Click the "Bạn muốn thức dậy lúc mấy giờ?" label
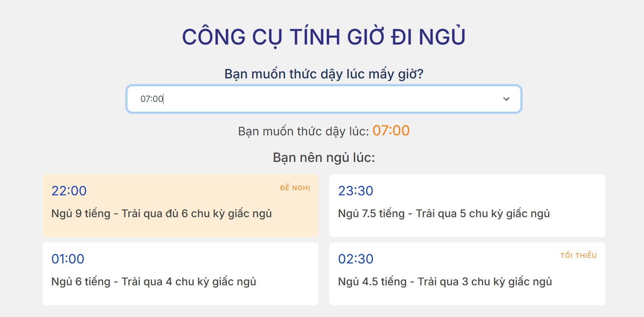The width and height of the screenshot is (644, 317). (324, 74)
